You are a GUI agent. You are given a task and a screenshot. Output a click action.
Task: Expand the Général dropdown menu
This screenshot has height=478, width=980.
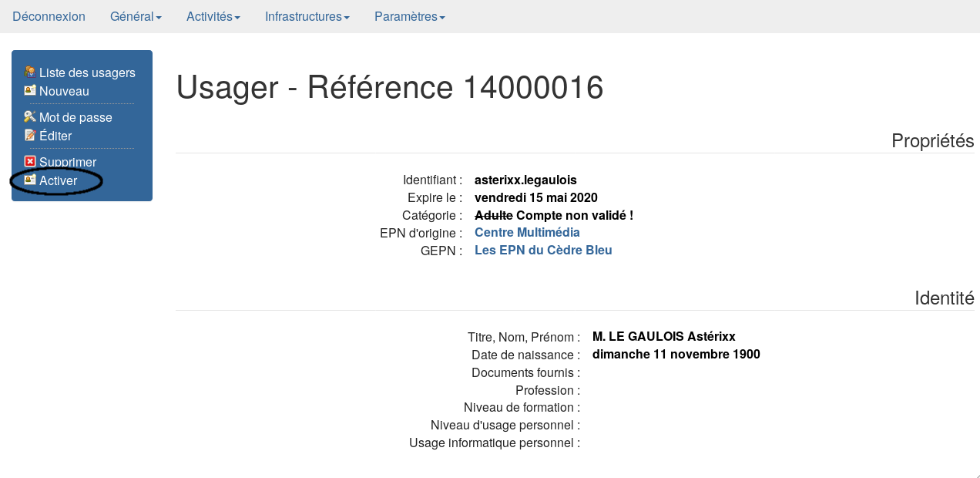[x=136, y=16]
